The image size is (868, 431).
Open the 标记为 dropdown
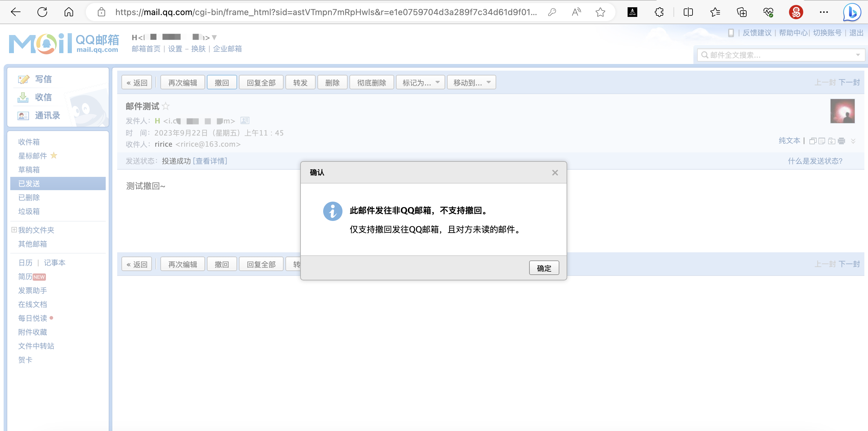pos(420,82)
